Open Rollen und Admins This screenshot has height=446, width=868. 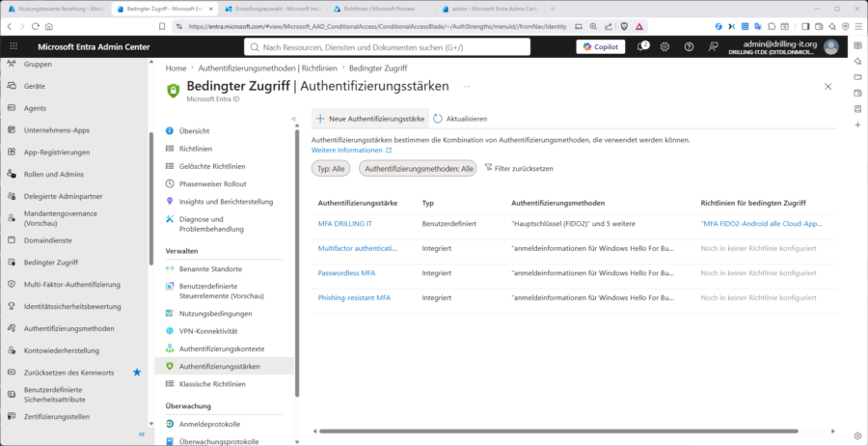pos(54,174)
